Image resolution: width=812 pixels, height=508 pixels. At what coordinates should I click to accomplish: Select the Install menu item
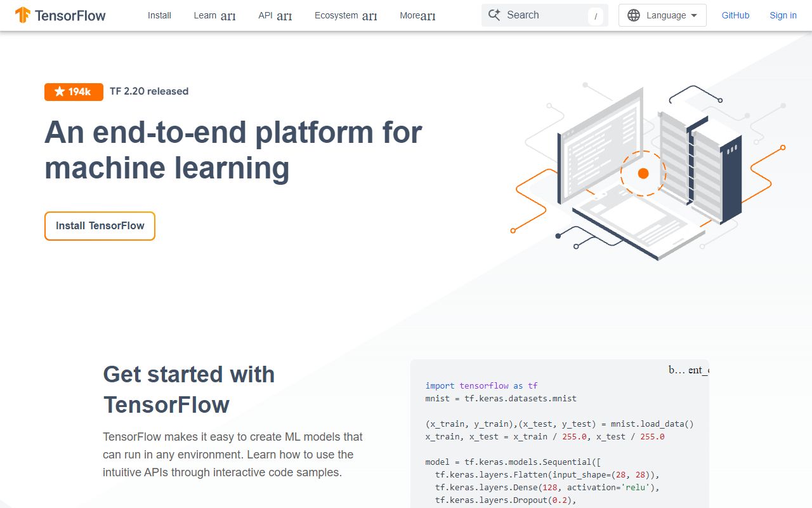[x=159, y=15]
